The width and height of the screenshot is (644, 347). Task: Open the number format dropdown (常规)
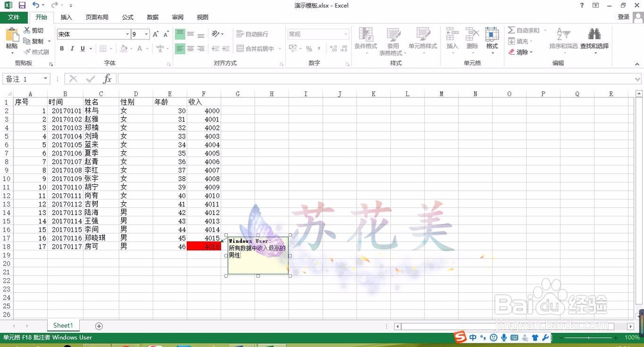click(346, 34)
